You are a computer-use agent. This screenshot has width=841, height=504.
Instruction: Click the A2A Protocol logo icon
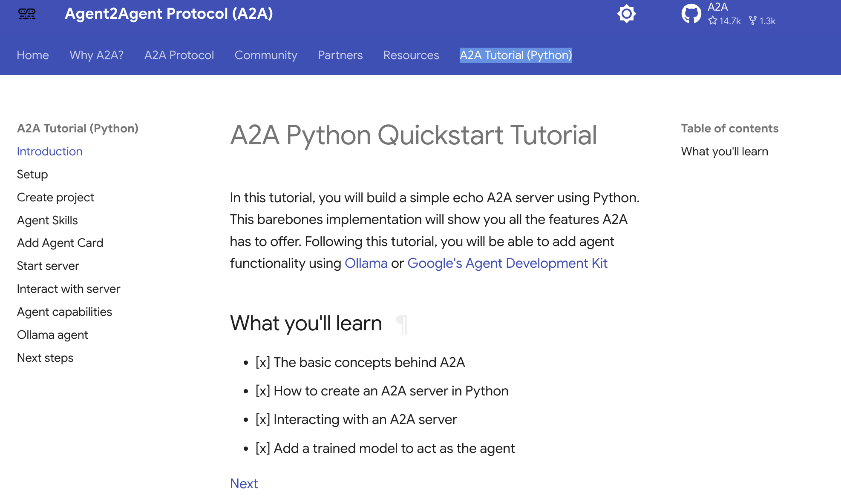(x=27, y=14)
